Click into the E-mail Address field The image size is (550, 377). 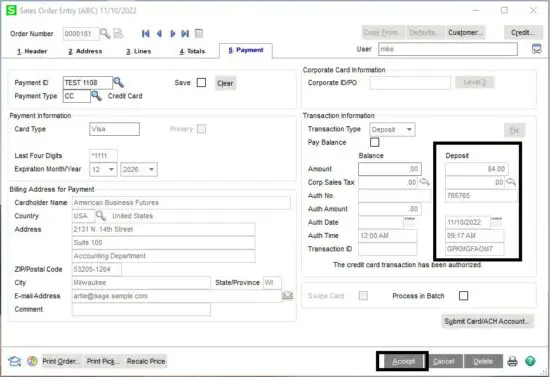[176, 296]
